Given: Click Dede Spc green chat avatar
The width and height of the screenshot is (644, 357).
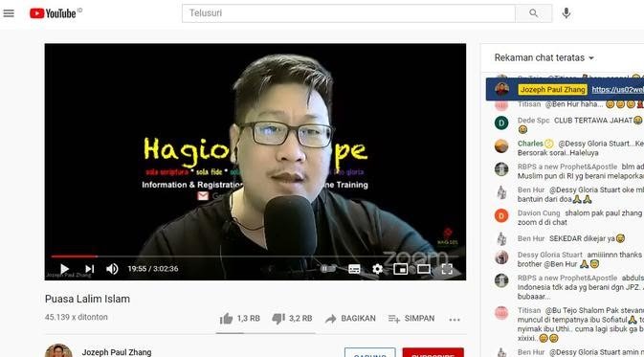Looking at the screenshot, I should pos(501,123).
